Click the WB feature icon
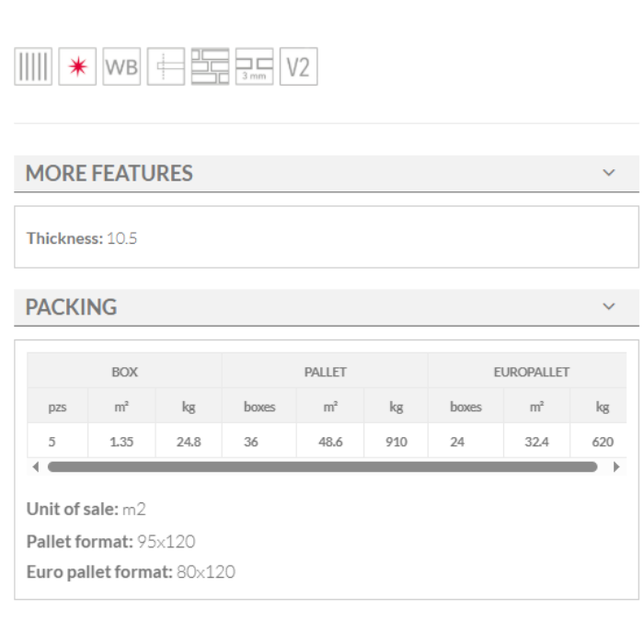644x644 pixels. [x=121, y=67]
